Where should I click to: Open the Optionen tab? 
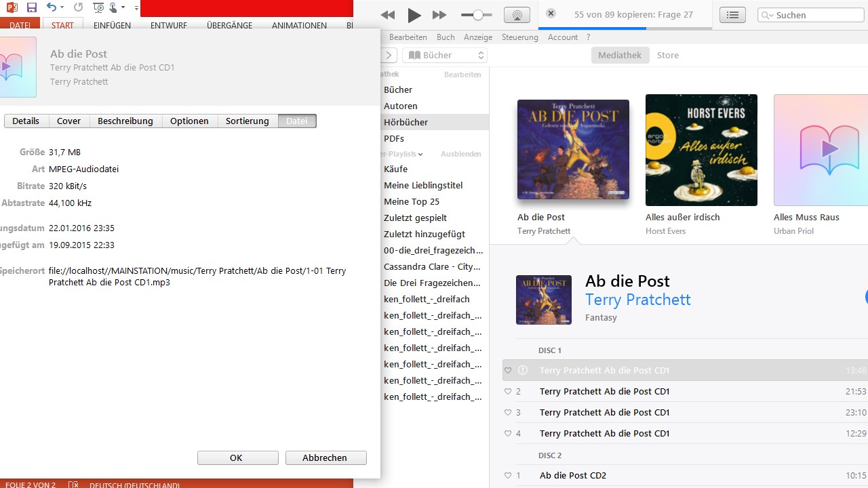point(189,121)
